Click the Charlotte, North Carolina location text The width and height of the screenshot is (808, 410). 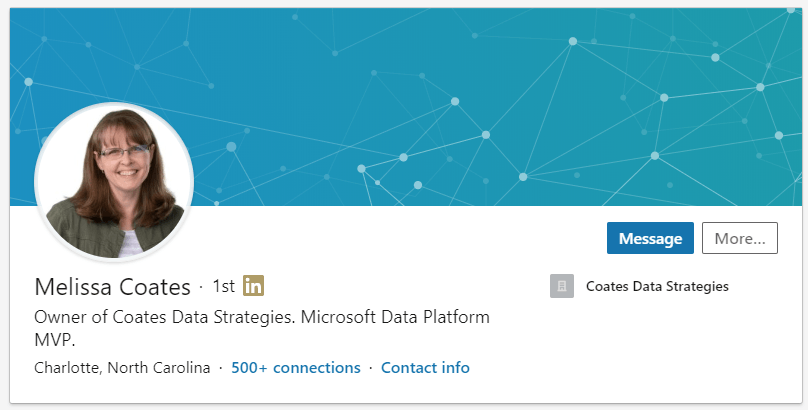tap(122, 367)
